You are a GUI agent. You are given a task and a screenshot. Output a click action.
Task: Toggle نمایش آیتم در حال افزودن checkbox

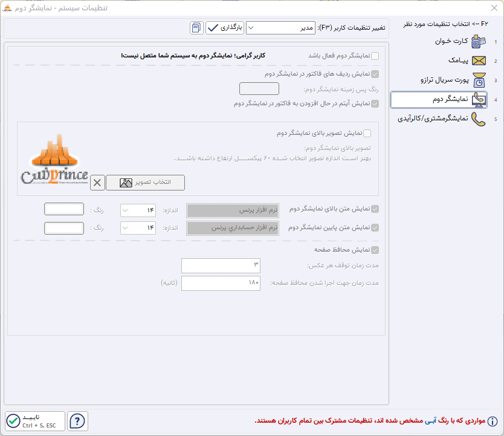(x=375, y=103)
